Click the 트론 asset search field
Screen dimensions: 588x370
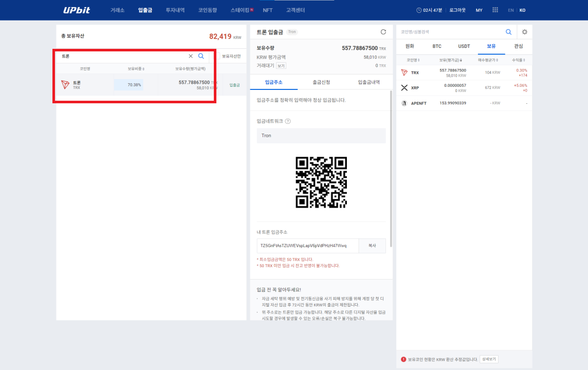coord(124,56)
